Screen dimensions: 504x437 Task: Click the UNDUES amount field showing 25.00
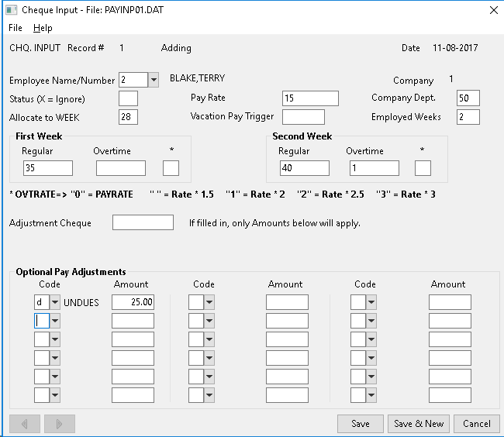pos(133,302)
